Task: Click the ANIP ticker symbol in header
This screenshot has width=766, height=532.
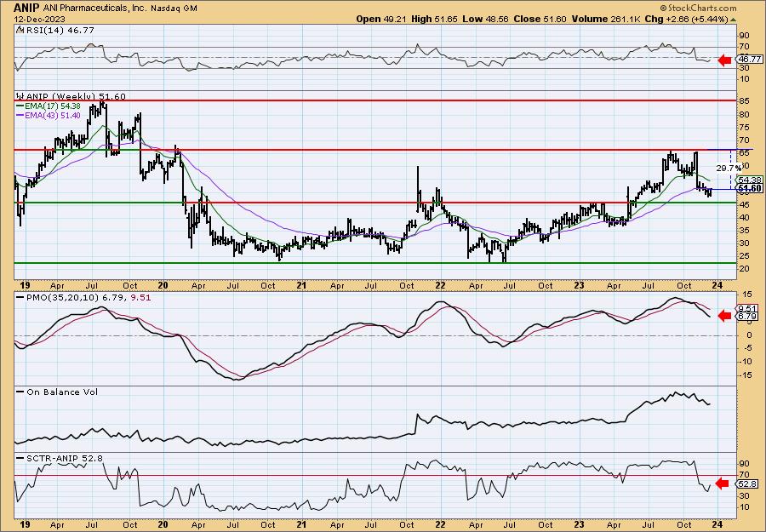Action: coord(27,8)
